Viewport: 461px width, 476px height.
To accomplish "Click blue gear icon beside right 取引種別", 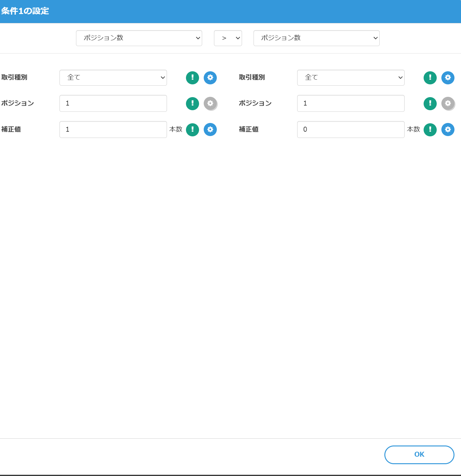I will [x=448, y=78].
